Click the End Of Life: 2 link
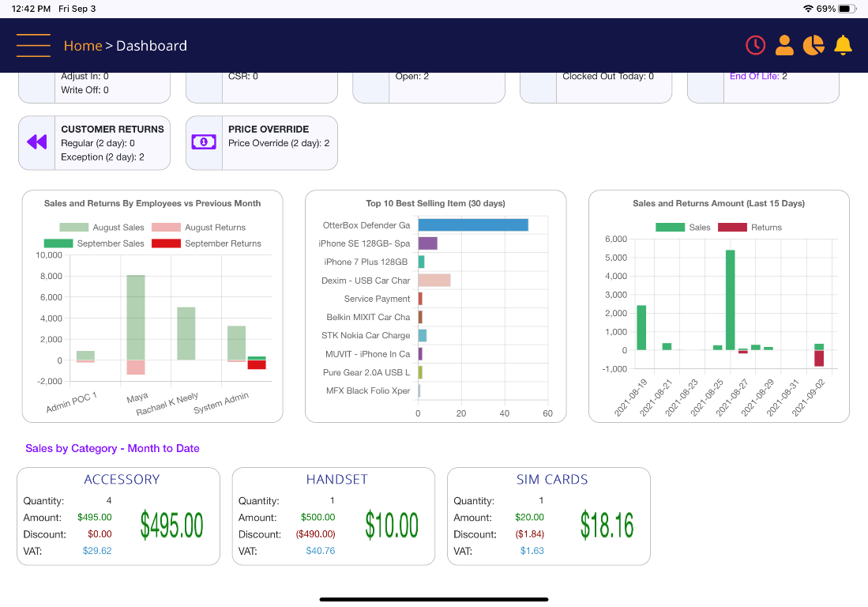Screen dimensions: 868x607 758,77
